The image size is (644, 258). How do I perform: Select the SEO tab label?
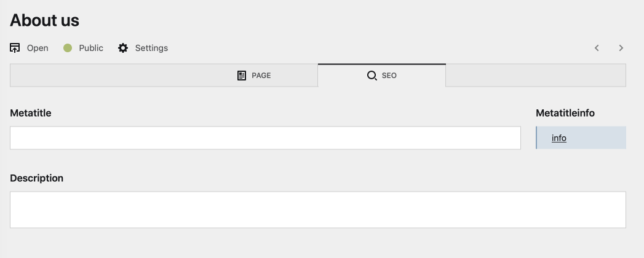tap(389, 76)
